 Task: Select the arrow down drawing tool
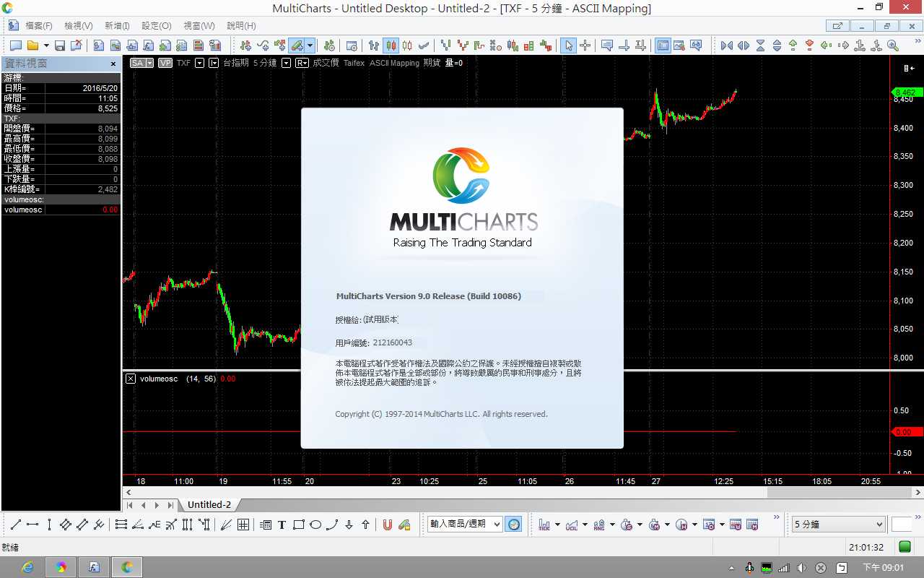click(x=349, y=525)
